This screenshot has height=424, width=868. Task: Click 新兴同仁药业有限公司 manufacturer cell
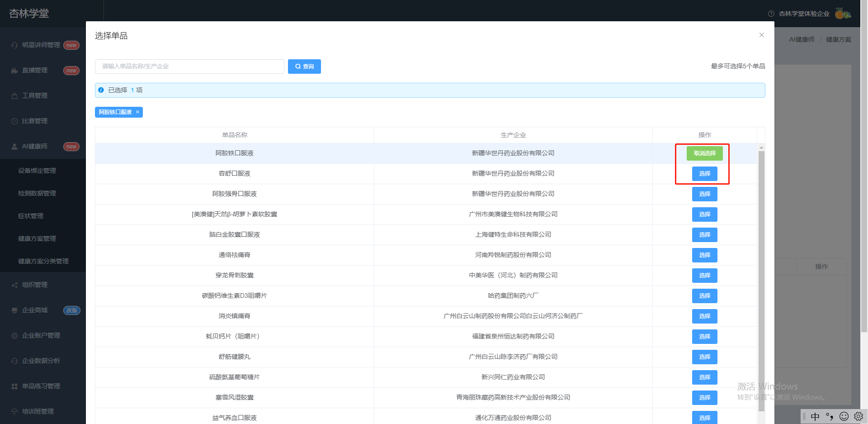click(x=513, y=377)
